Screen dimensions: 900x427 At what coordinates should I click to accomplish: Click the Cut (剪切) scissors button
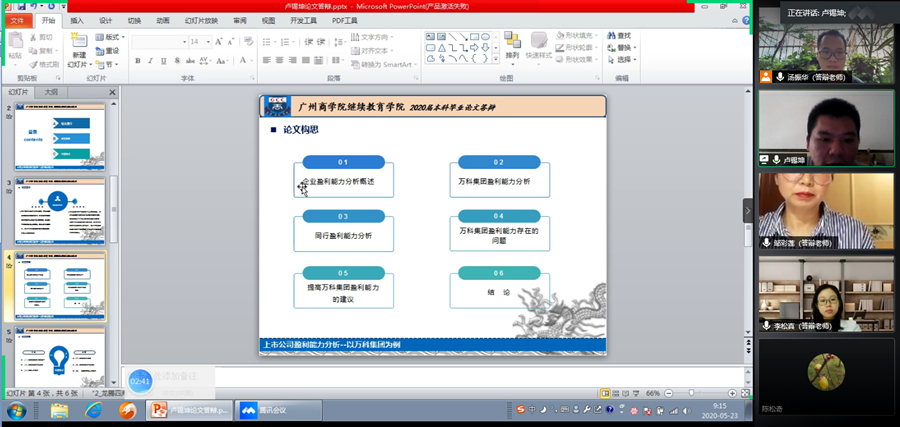(x=41, y=37)
